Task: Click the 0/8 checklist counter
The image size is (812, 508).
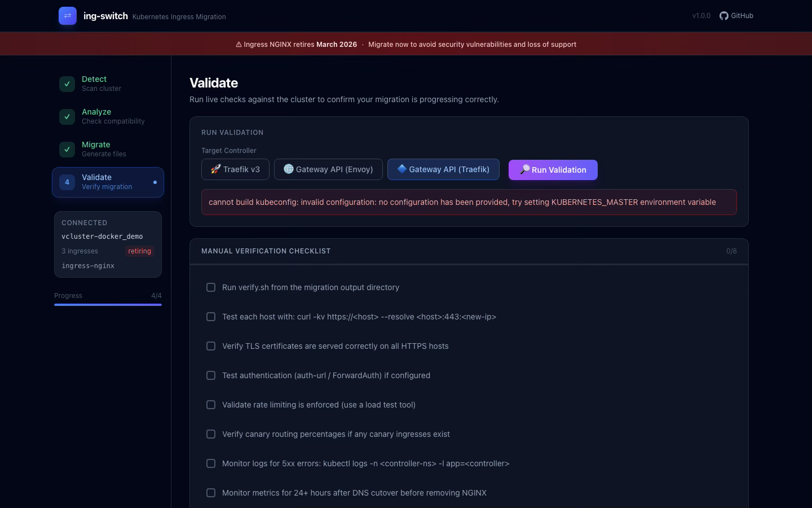Action: [x=731, y=251]
